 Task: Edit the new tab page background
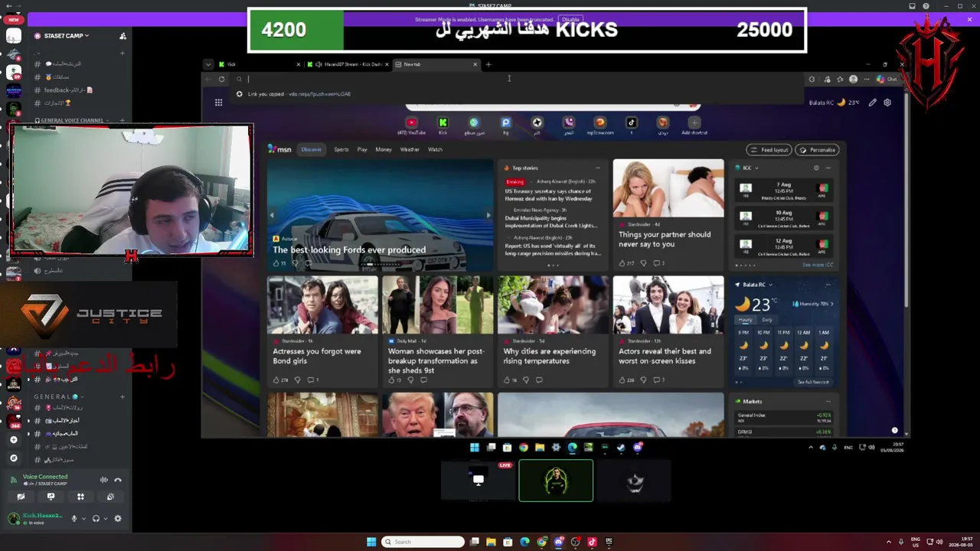coord(872,103)
